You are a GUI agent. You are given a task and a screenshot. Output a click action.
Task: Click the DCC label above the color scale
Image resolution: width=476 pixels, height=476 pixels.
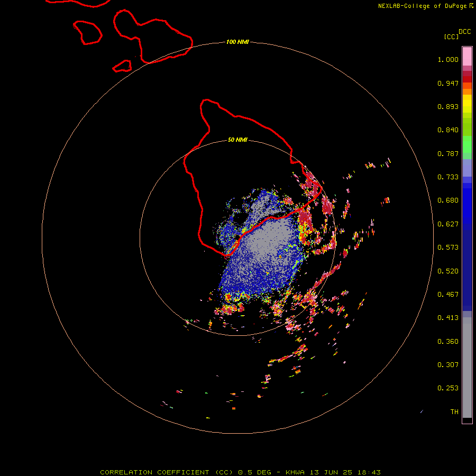(x=464, y=32)
